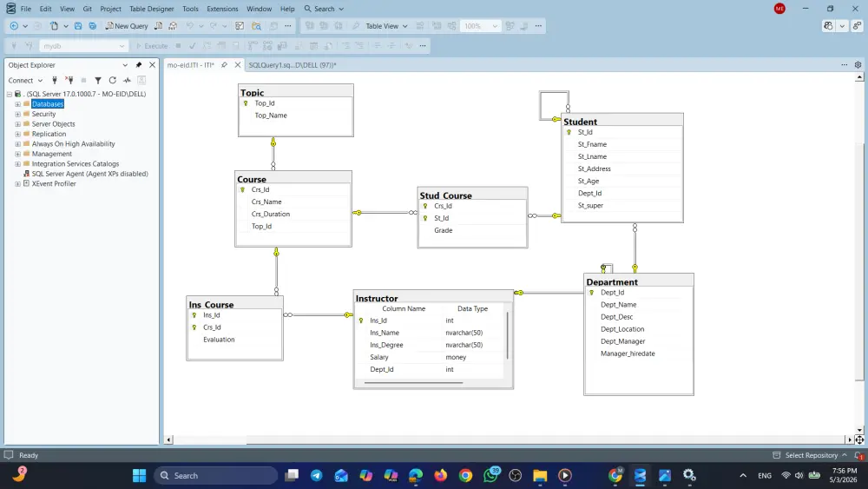Viewport: 868px width, 489px height.
Task: Expand the Management node
Action: click(17, 154)
